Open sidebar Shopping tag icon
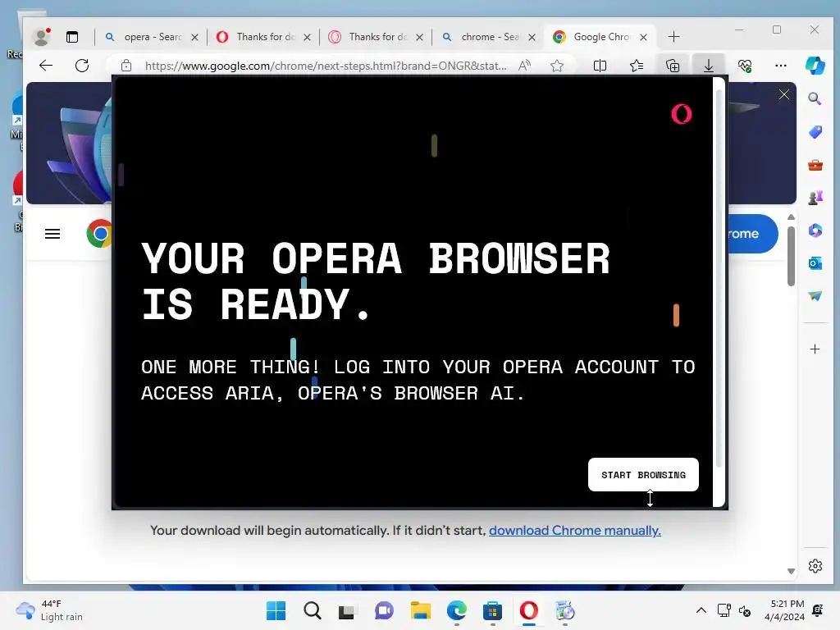Screen dimensions: 840x630 coord(815,132)
